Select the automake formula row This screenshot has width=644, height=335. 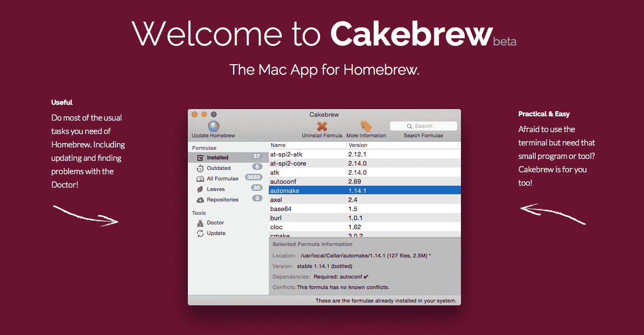[x=365, y=191]
